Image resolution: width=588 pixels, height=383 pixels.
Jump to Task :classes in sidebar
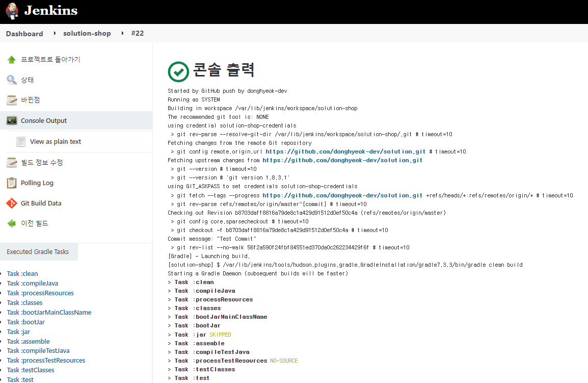point(25,302)
